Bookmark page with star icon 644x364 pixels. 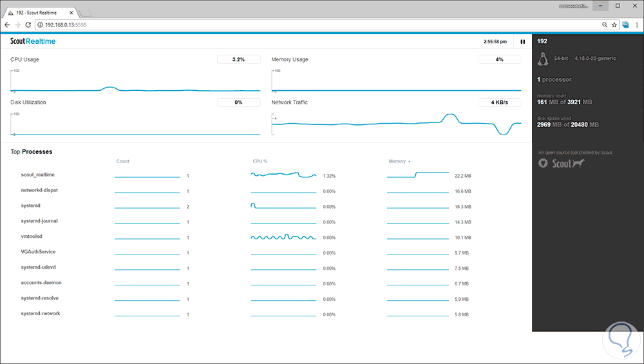614,24
